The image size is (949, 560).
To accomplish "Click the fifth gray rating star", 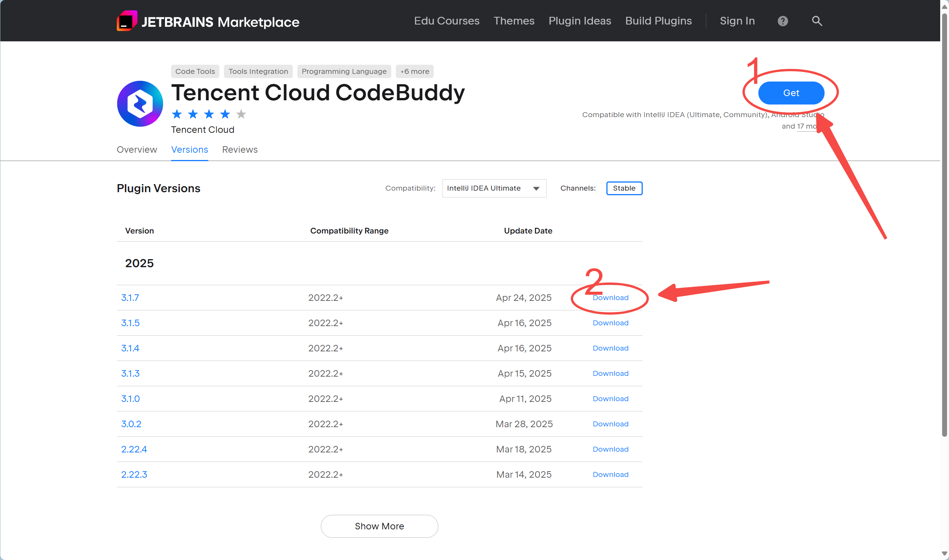I will tap(241, 114).
